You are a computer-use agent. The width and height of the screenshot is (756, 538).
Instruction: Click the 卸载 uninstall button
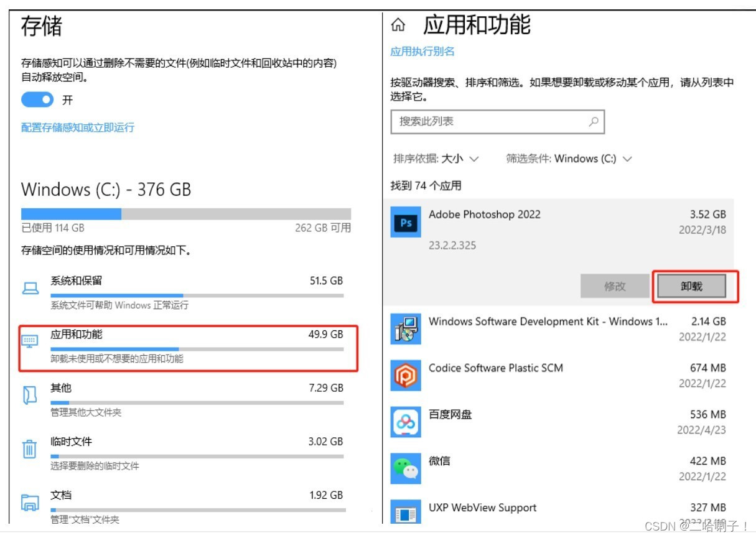tap(691, 286)
